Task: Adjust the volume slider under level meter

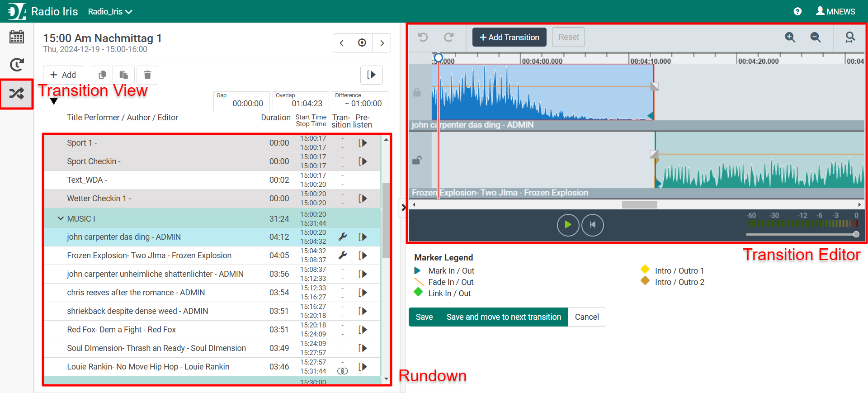Action: click(x=856, y=234)
